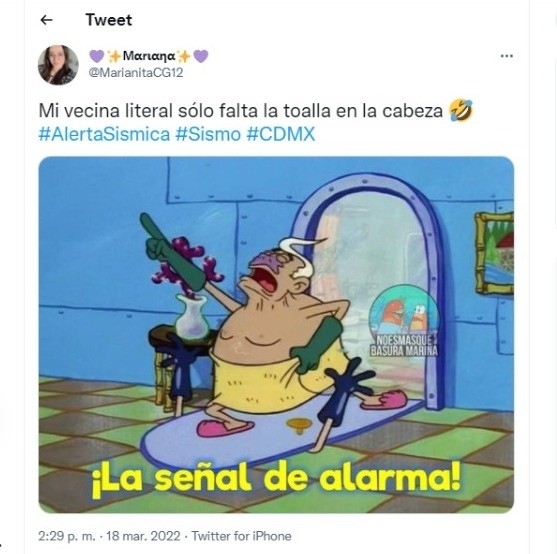Follow the #AlertaSismica hashtag

click(104, 134)
